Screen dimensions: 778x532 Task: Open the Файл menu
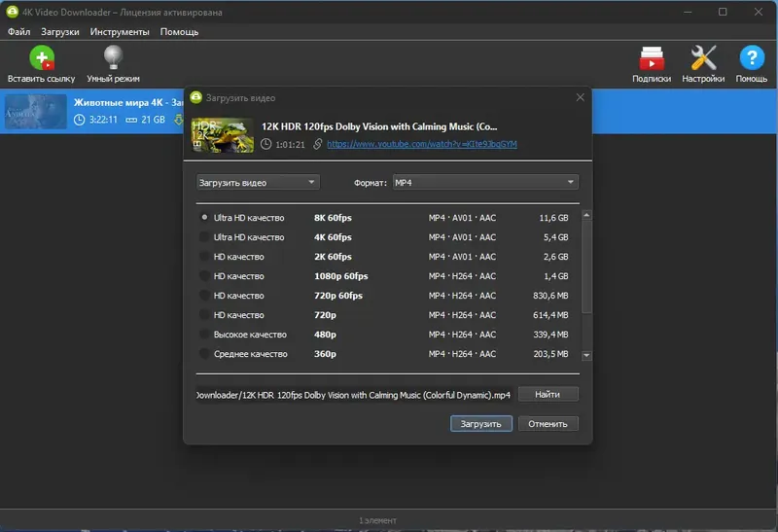coord(18,32)
